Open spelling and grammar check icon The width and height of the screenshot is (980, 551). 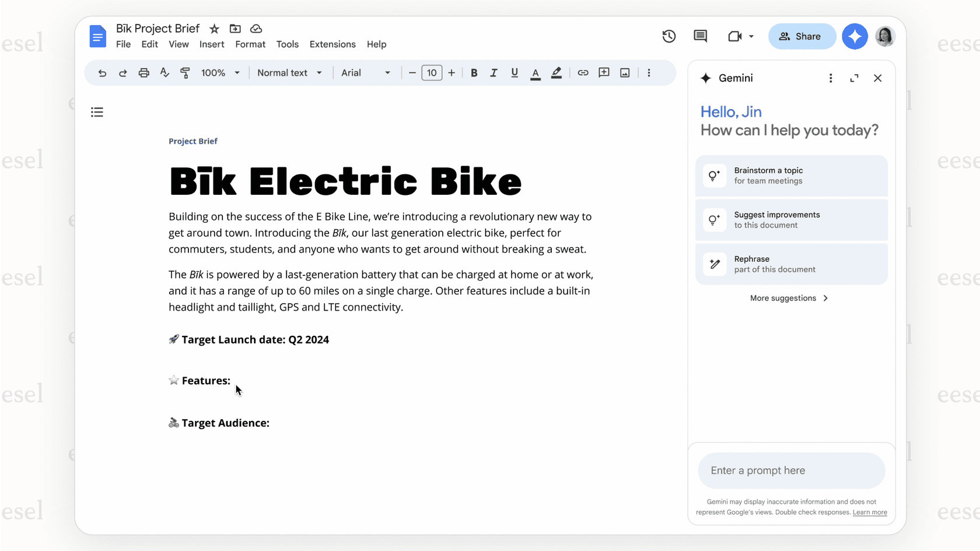(x=164, y=72)
